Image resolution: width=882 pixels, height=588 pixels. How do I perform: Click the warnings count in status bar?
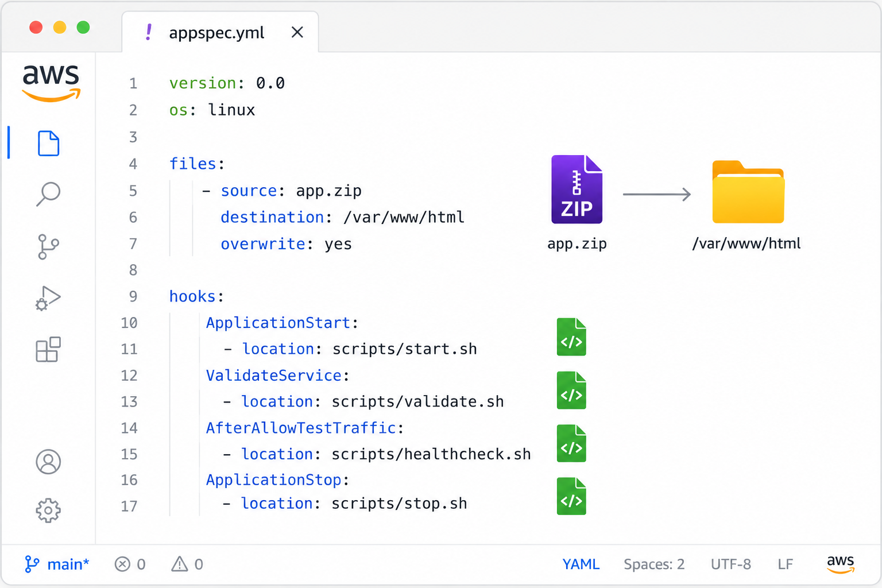[x=187, y=564]
